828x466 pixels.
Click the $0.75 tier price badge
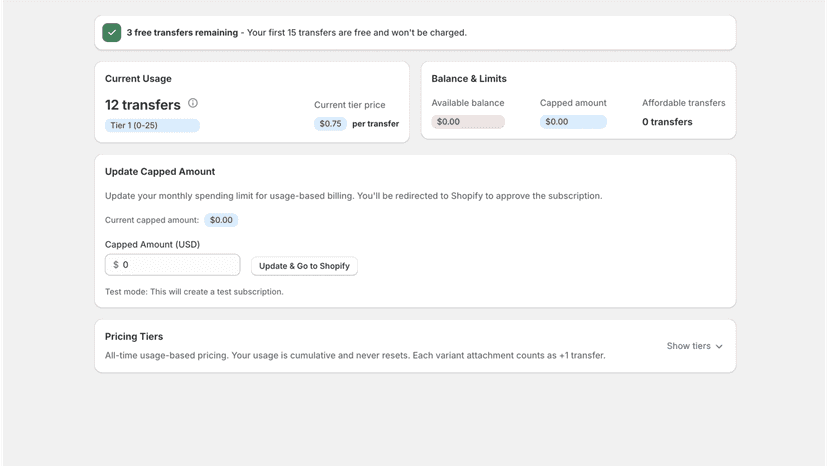pyautogui.click(x=330, y=124)
